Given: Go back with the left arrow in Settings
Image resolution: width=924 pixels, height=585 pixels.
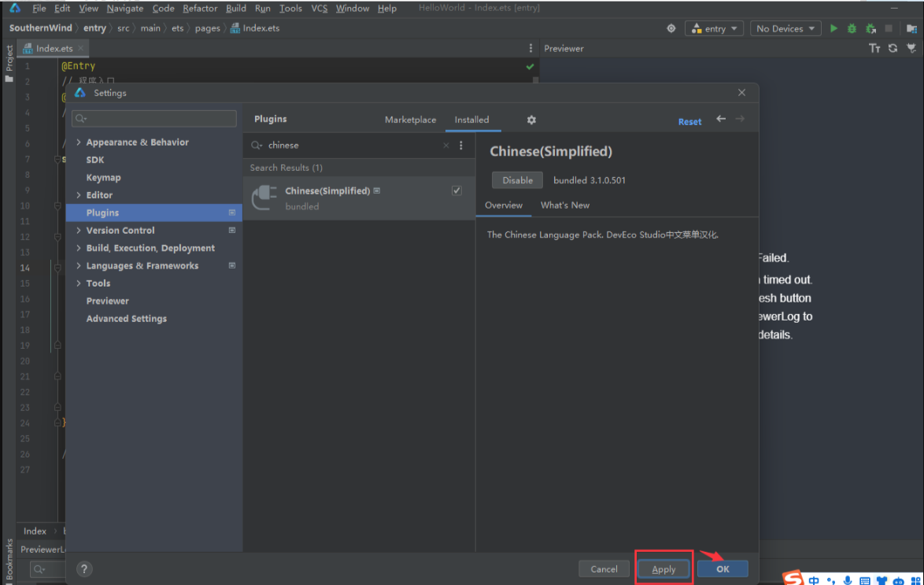Looking at the screenshot, I should coord(721,119).
